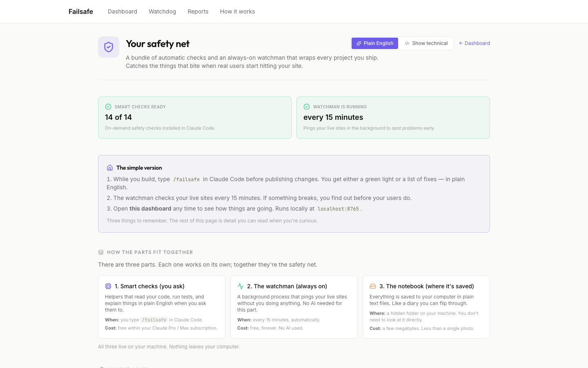Click the /failsafe code in simple version
The width and height of the screenshot is (588, 368).
click(187, 180)
